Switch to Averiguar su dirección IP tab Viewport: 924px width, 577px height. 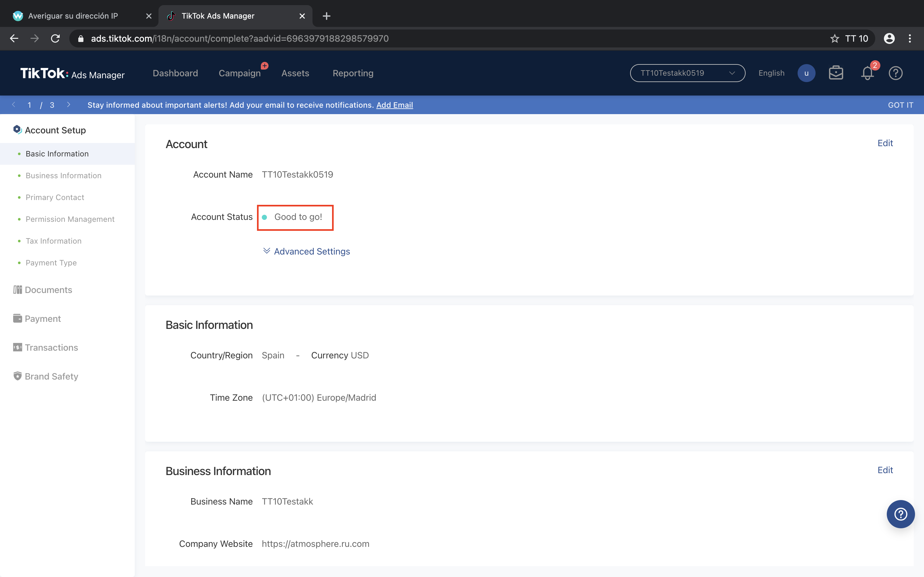tap(73, 16)
